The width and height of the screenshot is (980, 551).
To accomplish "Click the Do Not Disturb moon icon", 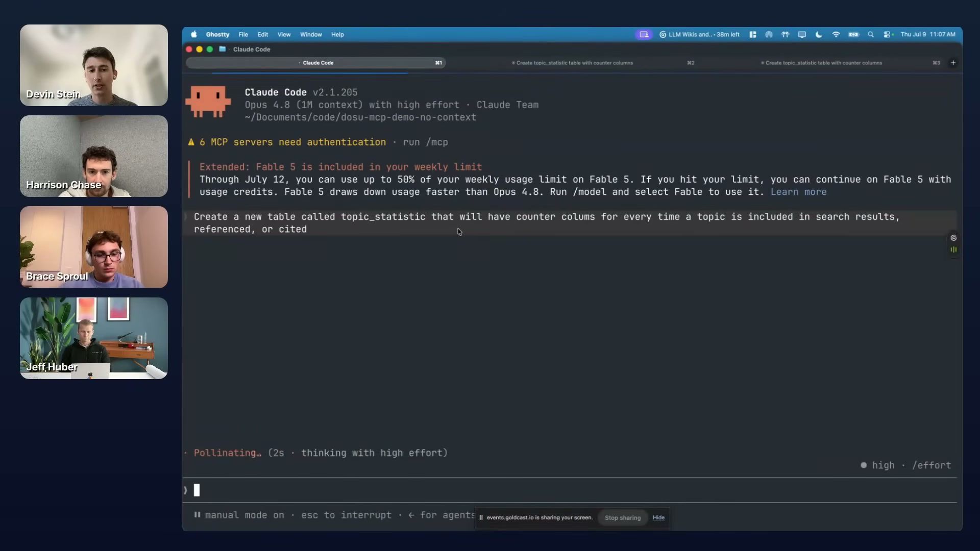I will [819, 35].
